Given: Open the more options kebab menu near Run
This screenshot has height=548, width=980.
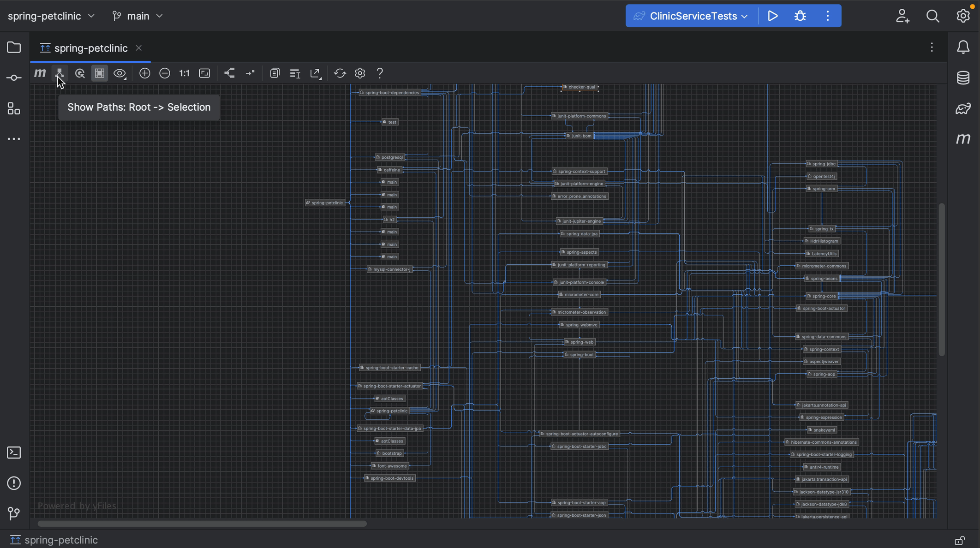Looking at the screenshot, I should [x=827, y=16].
